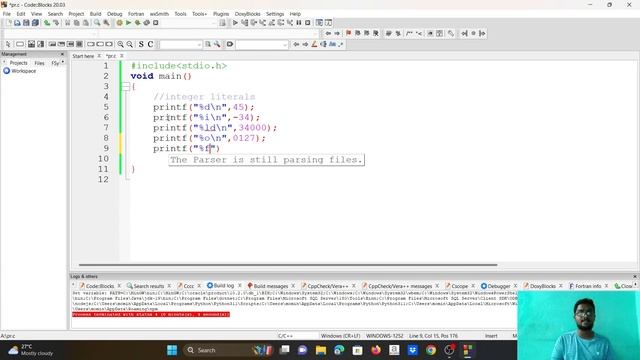640x360 pixels.
Task: Open the Edit menu
Action: click(21, 14)
